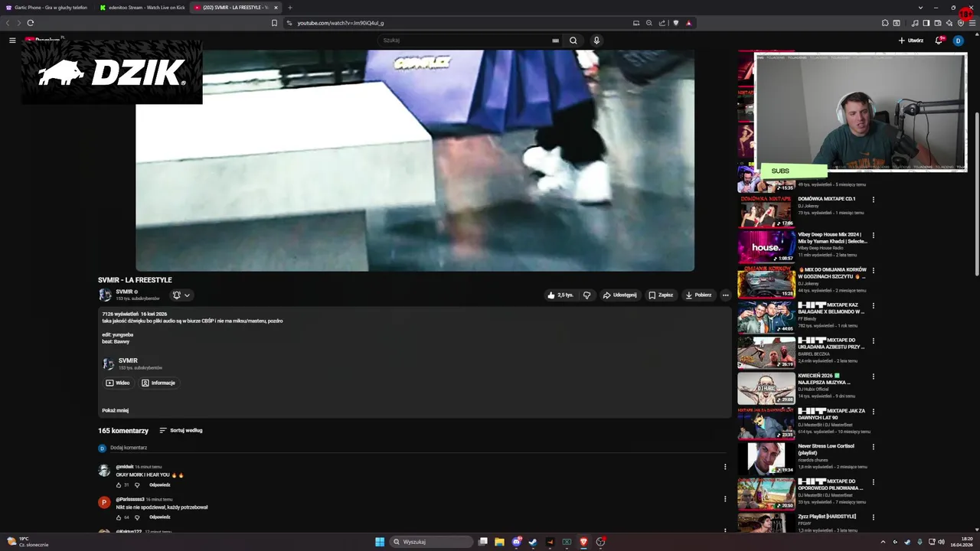Open browser main menu hamburger
980x551 pixels.
pyautogui.click(x=972, y=23)
